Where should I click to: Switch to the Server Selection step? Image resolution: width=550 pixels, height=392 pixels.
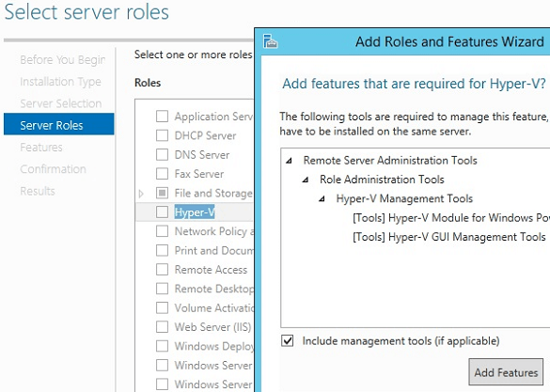(x=61, y=103)
